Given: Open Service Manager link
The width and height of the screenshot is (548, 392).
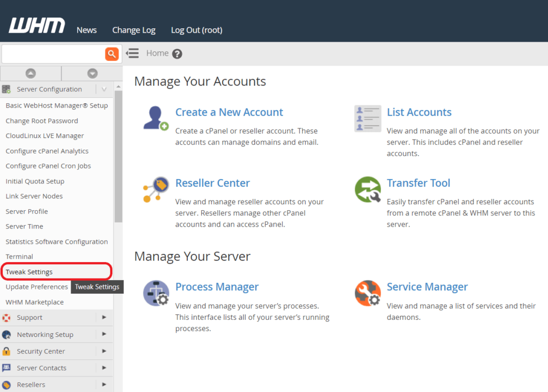Looking at the screenshot, I should (427, 287).
